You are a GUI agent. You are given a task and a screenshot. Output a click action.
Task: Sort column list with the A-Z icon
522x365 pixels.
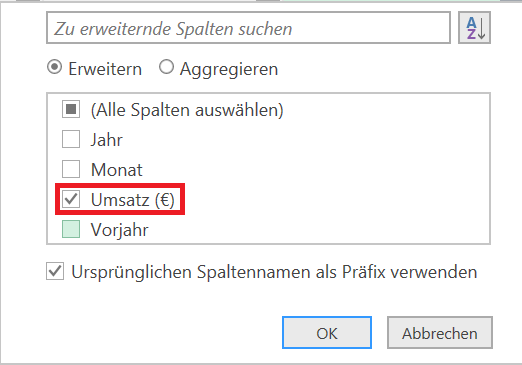[474, 28]
